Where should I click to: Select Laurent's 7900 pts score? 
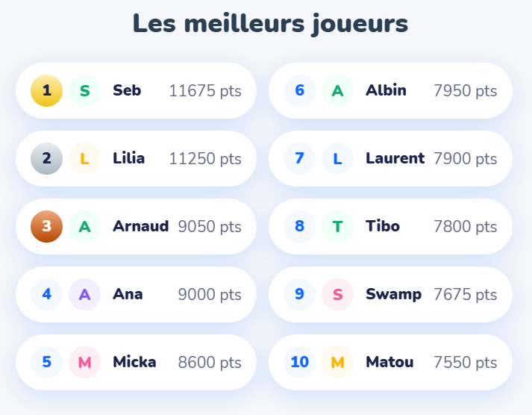point(465,158)
